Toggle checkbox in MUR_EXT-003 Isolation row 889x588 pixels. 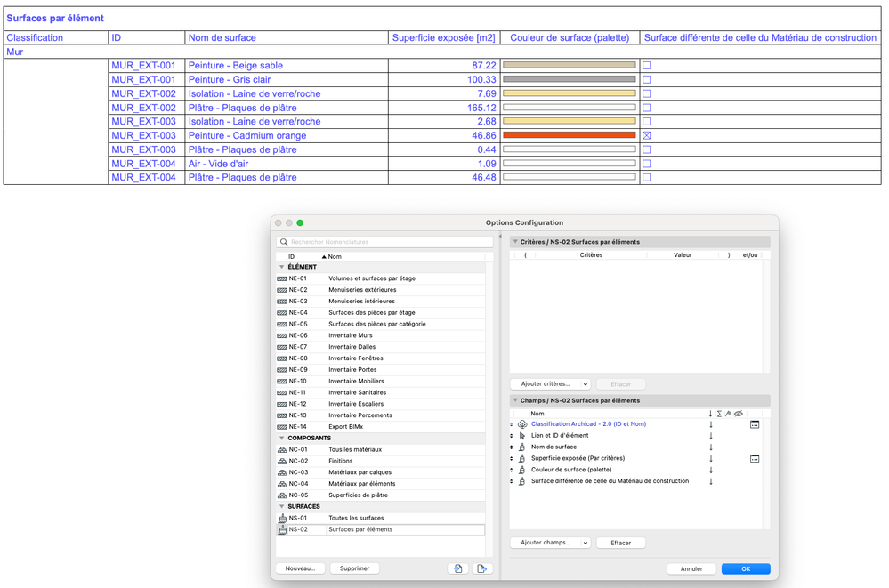coord(646,121)
